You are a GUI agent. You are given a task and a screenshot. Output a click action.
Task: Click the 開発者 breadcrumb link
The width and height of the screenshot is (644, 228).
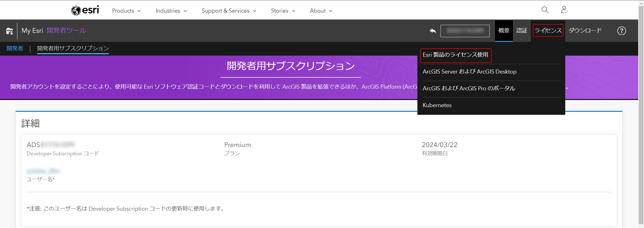tap(15, 48)
